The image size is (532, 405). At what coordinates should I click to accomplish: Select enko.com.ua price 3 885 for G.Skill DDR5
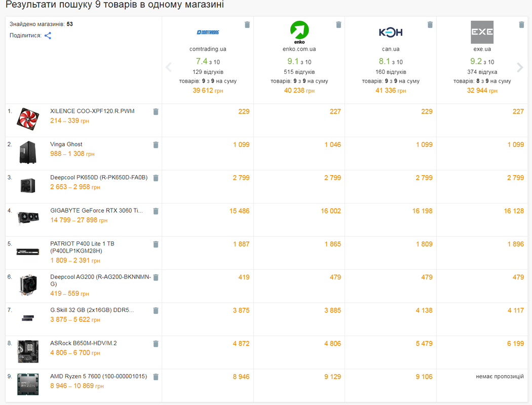click(333, 310)
